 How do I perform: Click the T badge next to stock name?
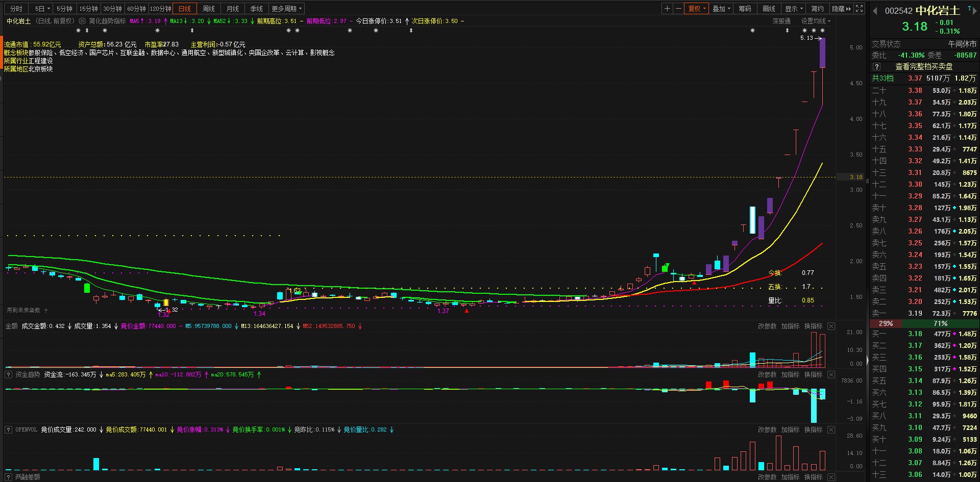coord(969,8)
